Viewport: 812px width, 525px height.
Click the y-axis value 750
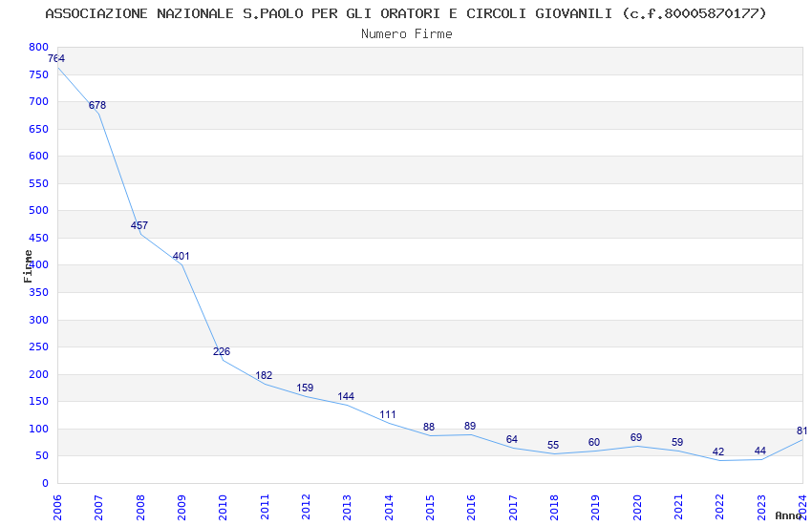[x=39, y=74]
